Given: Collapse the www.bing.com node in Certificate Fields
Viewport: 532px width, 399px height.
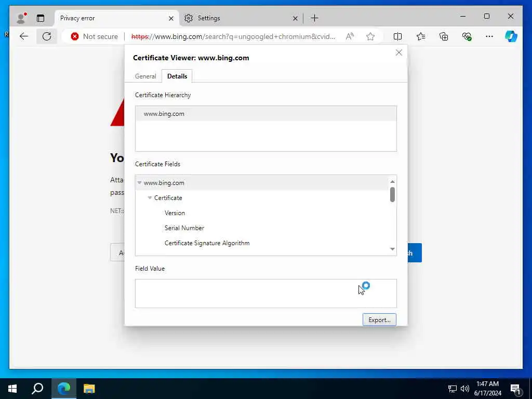Looking at the screenshot, I should click(139, 183).
